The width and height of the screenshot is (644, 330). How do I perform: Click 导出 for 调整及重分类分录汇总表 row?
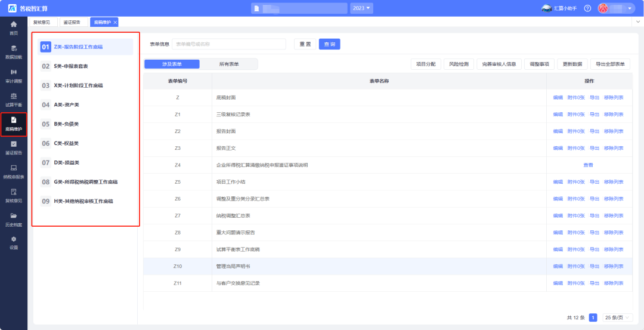pyautogui.click(x=595, y=199)
